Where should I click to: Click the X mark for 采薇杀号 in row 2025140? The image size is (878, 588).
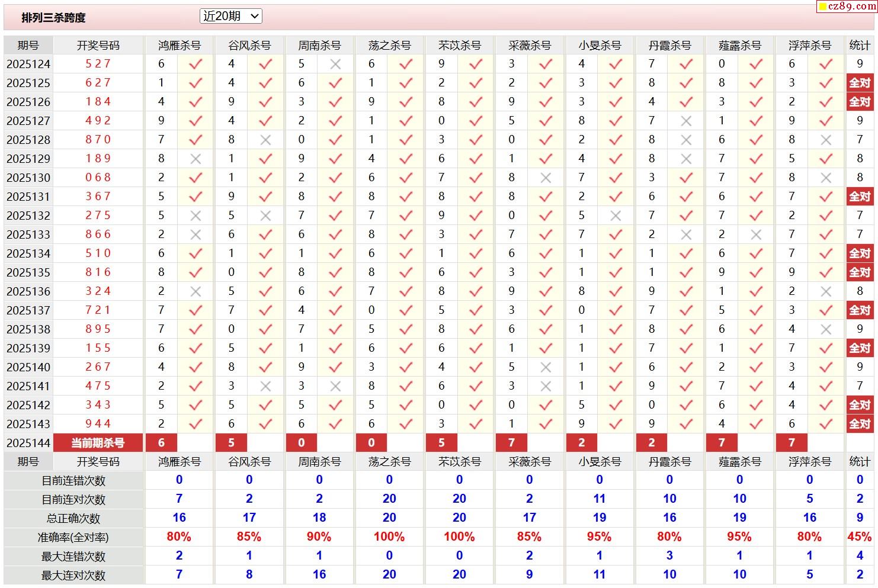point(546,367)
